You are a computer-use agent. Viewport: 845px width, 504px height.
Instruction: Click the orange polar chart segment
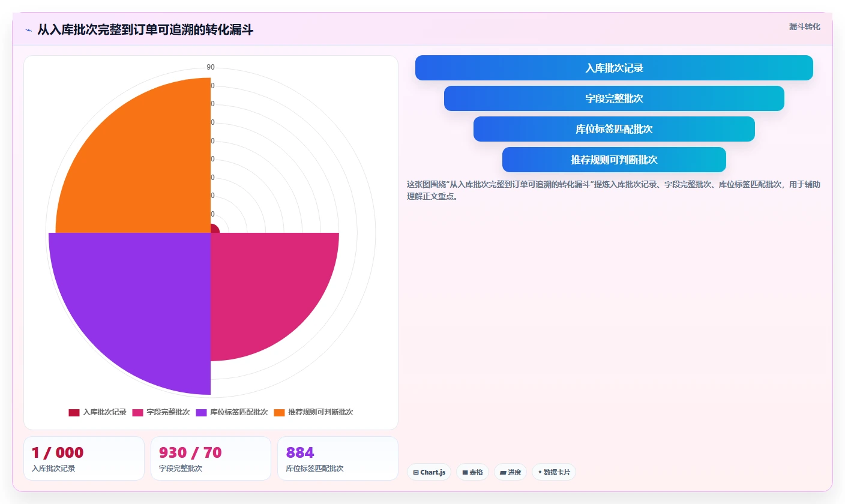pyautogui.click(x=144, y=168)
